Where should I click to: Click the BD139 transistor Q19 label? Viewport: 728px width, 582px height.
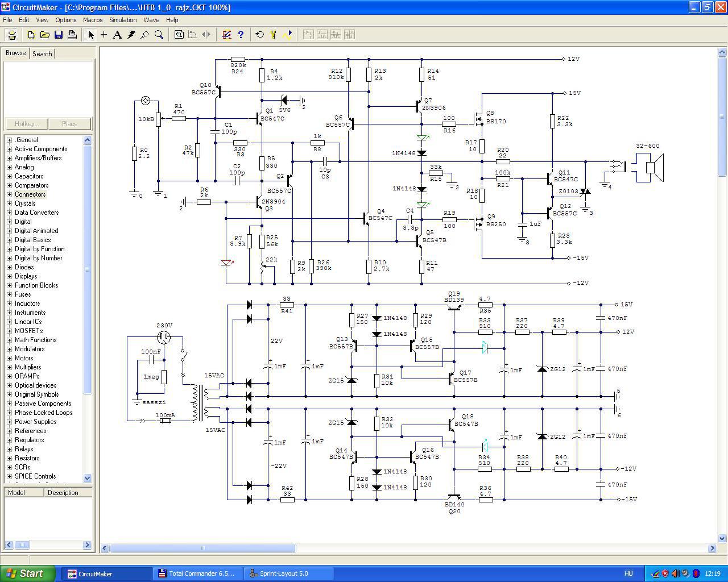[454, 300]
